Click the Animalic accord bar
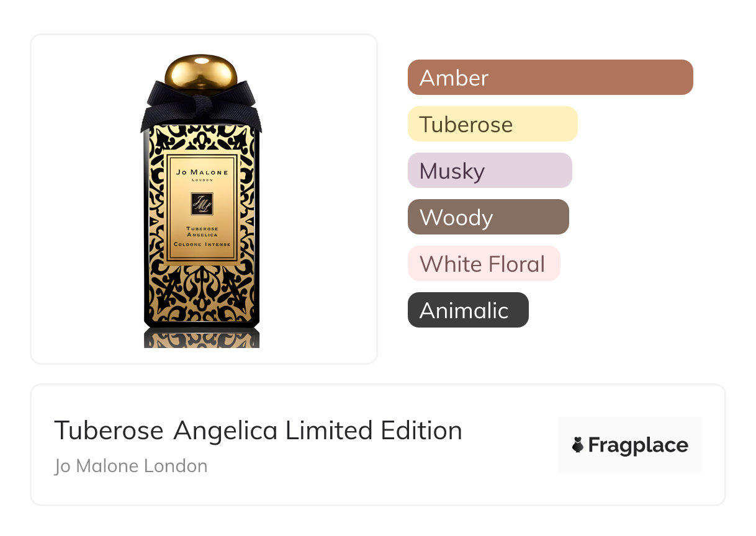 coord(468,310)
